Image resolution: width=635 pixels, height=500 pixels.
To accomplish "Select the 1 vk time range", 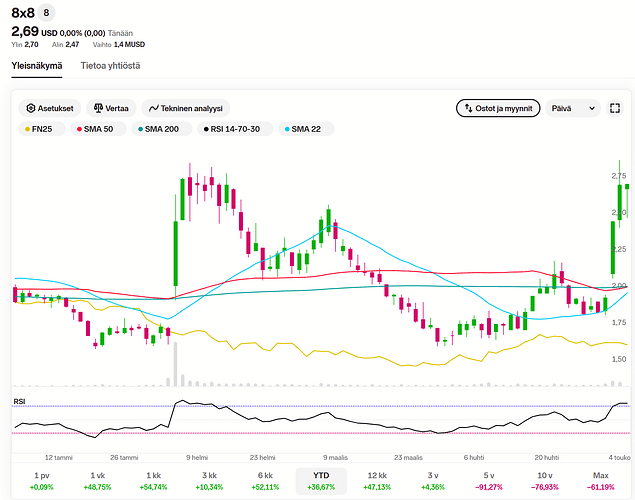I will click(98, 481).
